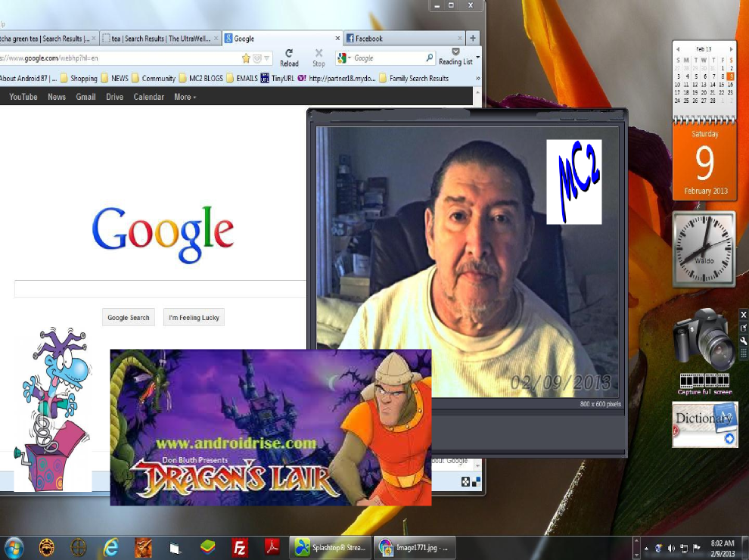Open the Shopping bookmarks folder

(79, 79)
